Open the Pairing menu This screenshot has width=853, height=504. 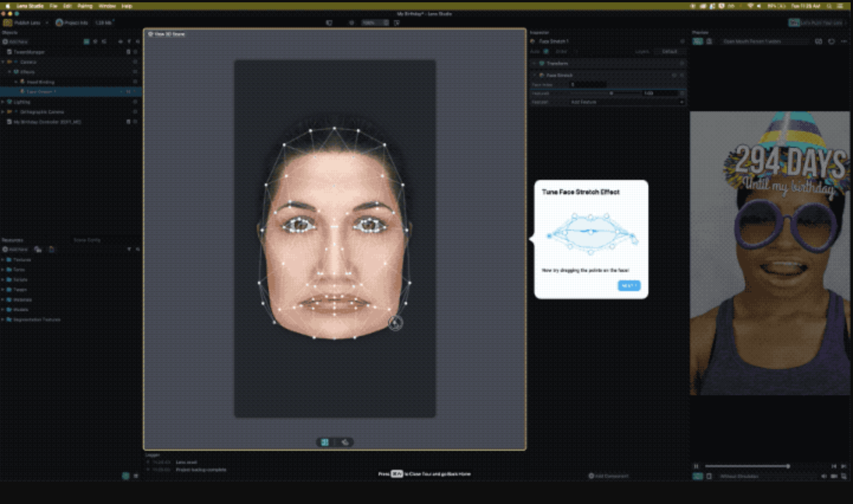85,6
